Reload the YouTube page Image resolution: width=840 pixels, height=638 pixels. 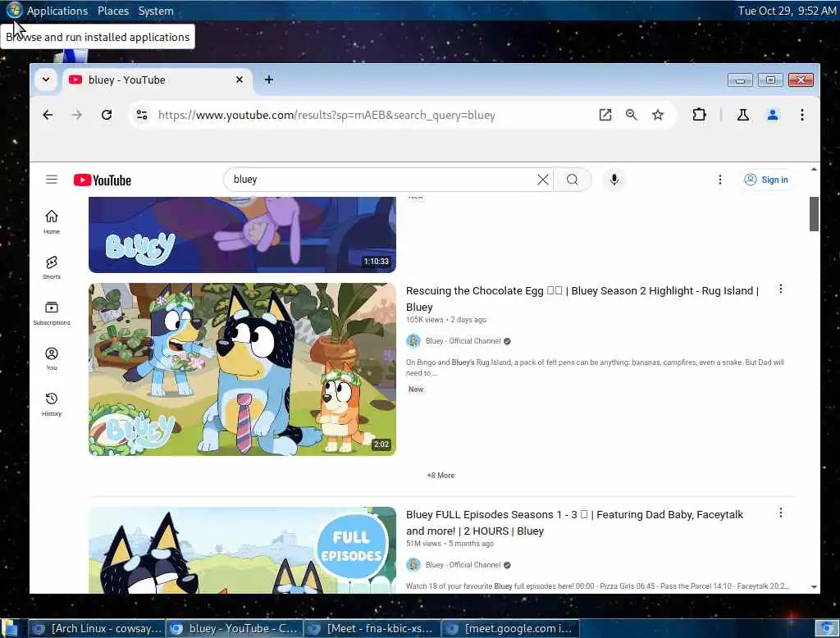tap(107, 115)
